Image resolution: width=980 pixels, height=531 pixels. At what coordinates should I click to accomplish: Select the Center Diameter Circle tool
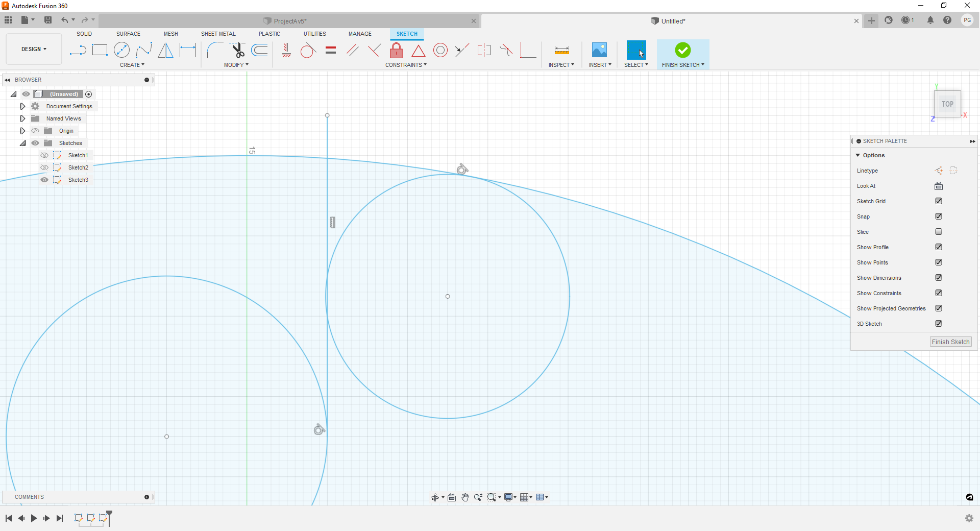[122, 50]
